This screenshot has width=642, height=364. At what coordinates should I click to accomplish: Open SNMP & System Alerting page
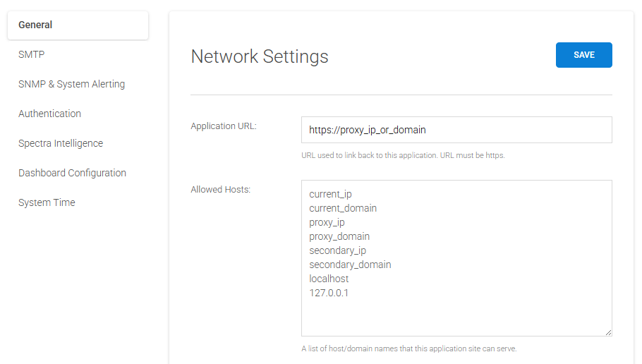tap(71, 84)
